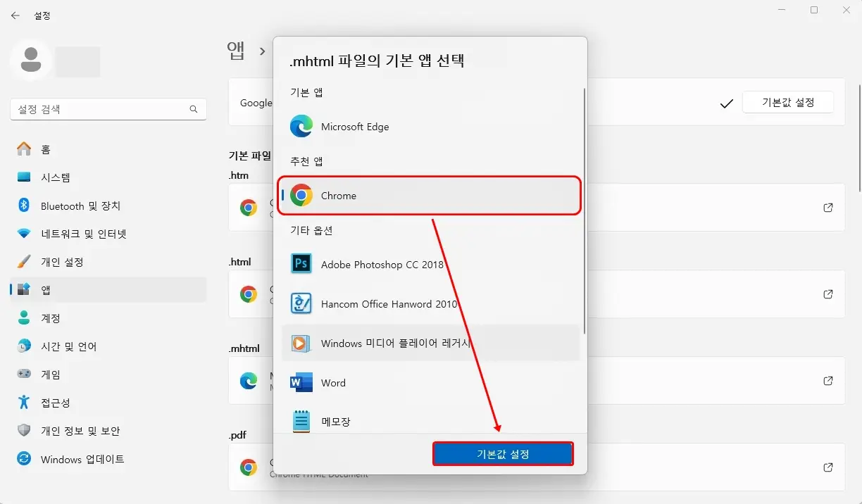The width and height of the screenshot is (862, 504).
Task: Click the user profile avatar
Action: click(30, 60)
